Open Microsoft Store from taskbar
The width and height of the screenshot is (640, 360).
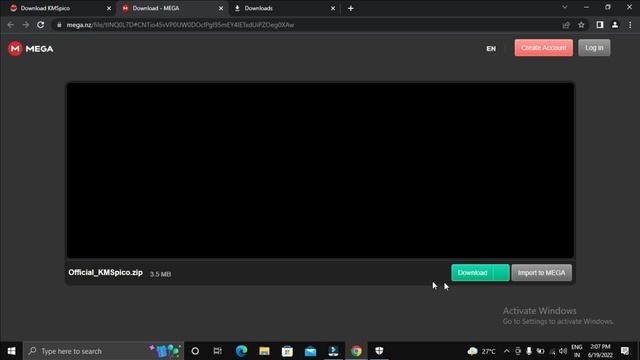tap(287, 351)
